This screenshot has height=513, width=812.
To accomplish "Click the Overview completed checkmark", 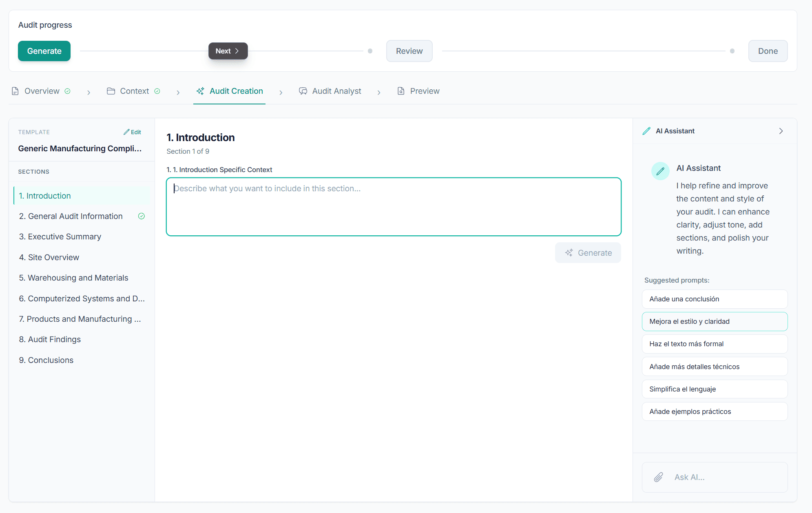I will coord(68,91).
